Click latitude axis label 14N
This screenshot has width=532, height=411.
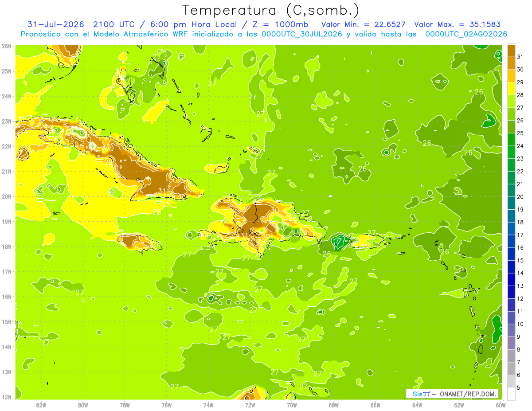[6, 347]
